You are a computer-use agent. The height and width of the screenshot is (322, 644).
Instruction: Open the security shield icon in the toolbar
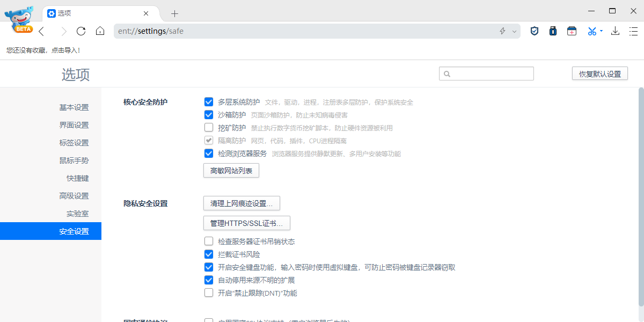(534, 31)
